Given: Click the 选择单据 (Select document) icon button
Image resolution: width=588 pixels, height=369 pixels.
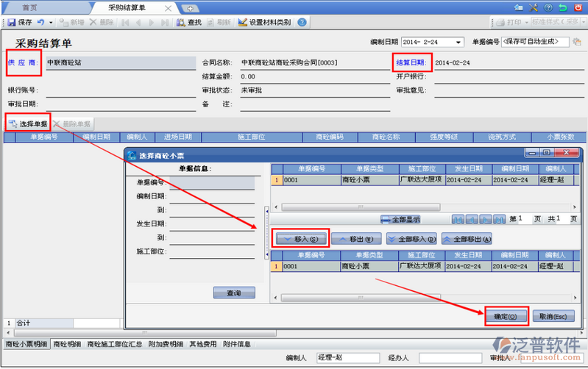Looking at the screenshot, I should [28, 124].
